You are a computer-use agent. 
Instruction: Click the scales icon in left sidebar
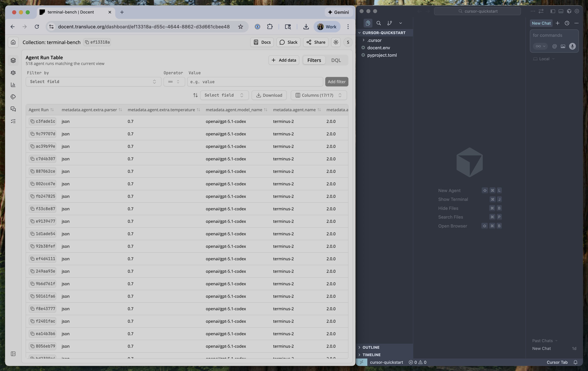13,73
